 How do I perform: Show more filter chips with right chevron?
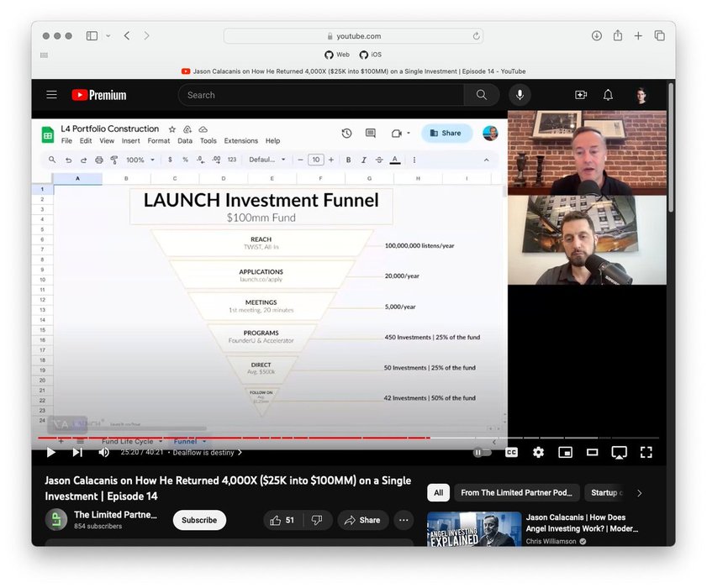coord(639,493)
